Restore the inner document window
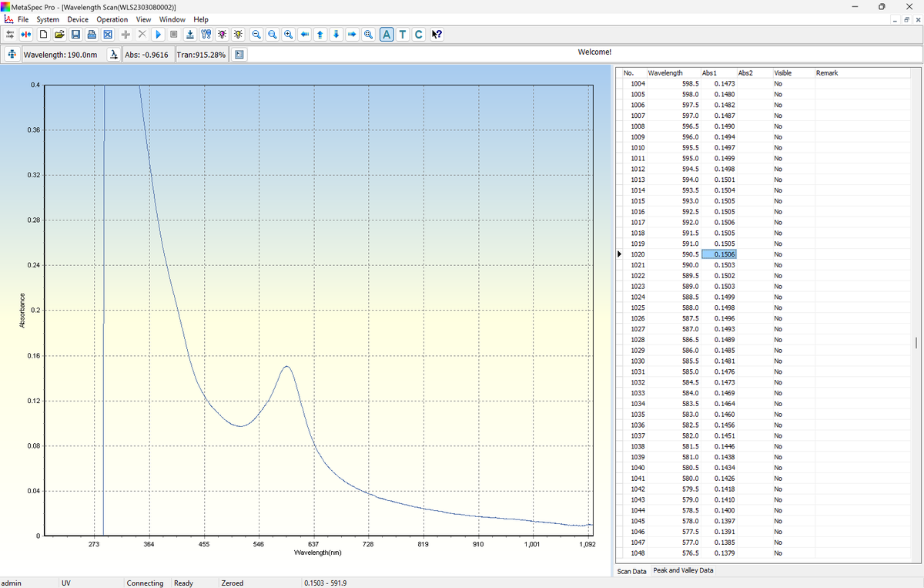The image size is (924, 588). click(907, 19)
